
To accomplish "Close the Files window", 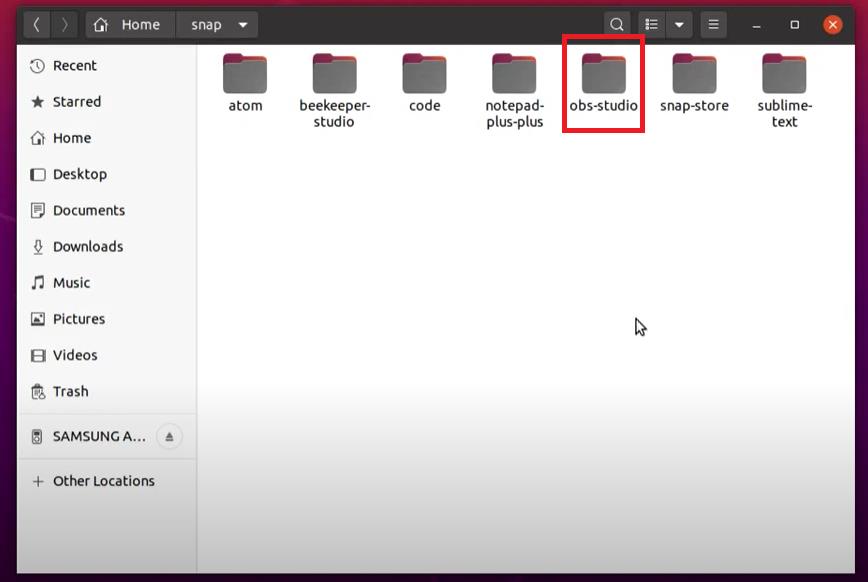I will pyautogui.click(x=832, y=25).
